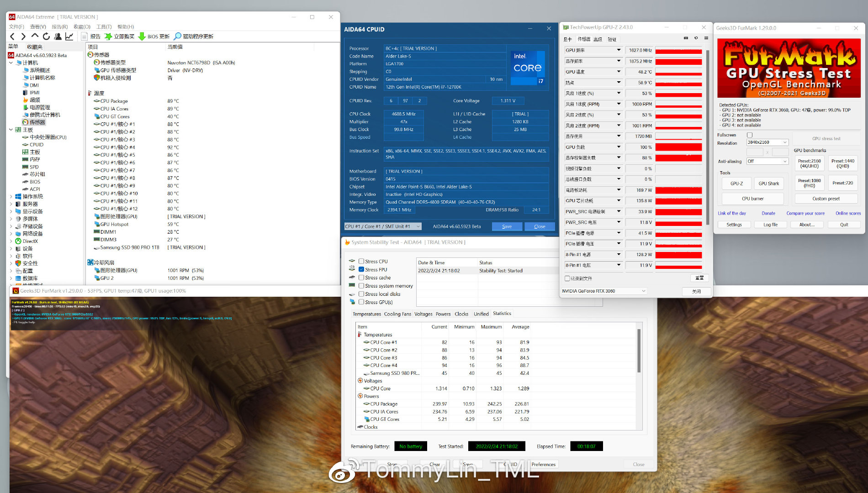Enable Stress CPU checkbox

(361, 262)
